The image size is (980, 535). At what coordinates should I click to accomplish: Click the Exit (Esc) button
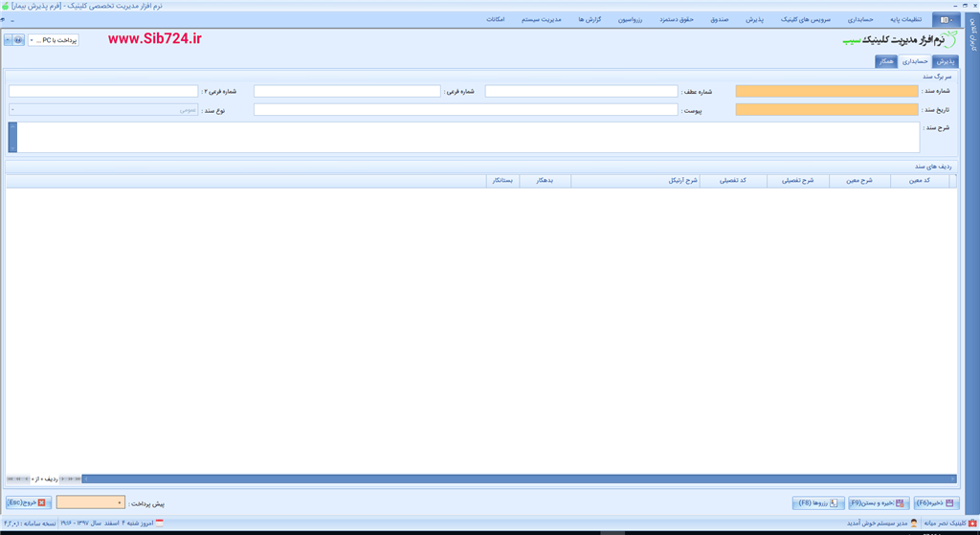(27, 502)
